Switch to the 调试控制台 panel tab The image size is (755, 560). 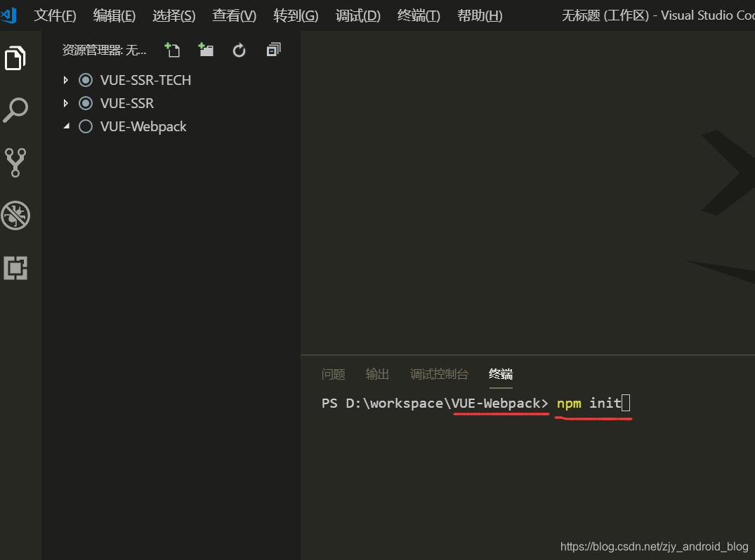coord(439,374)
